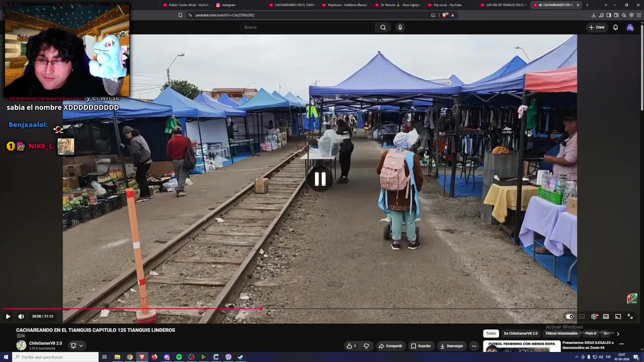
Task: Open the Brave Rewards triangle icon
Action: 452,15
